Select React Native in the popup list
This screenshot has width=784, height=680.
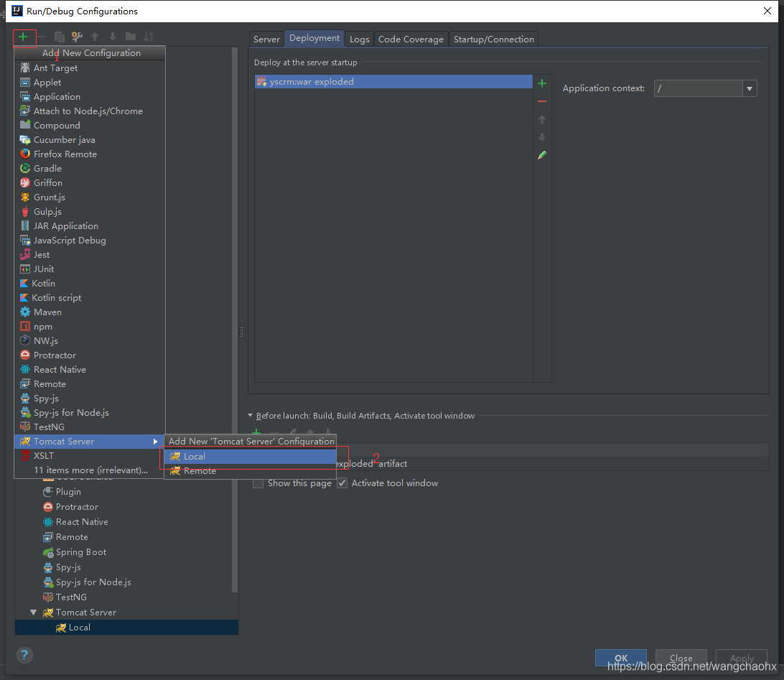pyautogui.click(x=90, y=370)
